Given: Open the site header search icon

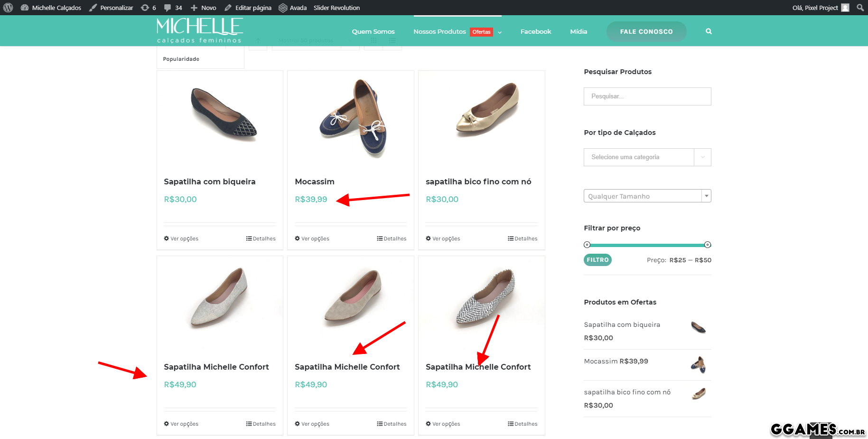Looking at the screenshot, I should tap(709, 31).
